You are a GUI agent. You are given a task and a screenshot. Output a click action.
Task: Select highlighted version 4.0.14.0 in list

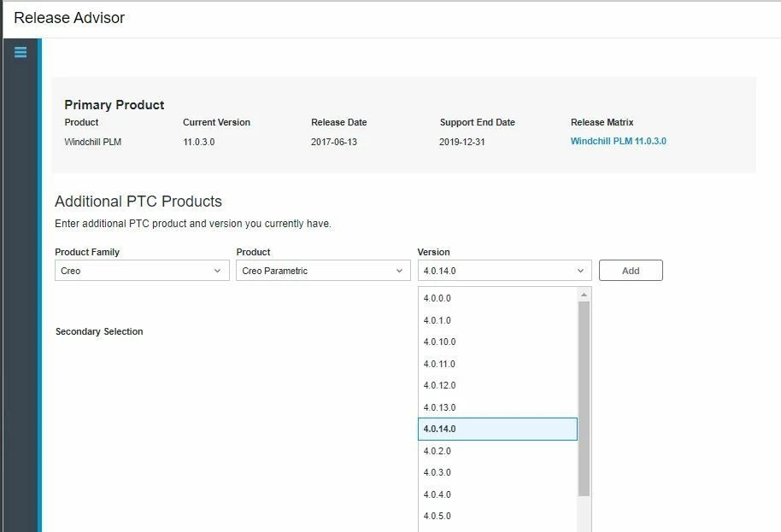coord(497,429)
